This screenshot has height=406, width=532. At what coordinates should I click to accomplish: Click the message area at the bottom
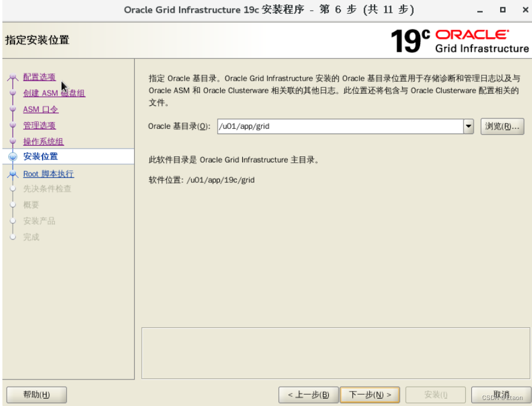coord(335,353)
